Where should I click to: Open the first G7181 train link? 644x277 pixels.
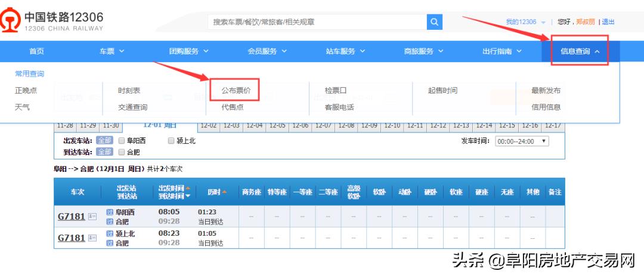(x=71, y=217)
